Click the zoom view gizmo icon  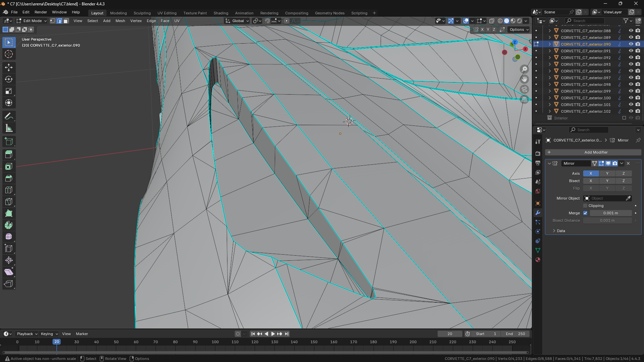pyautogui.click(x=524, y=69)
